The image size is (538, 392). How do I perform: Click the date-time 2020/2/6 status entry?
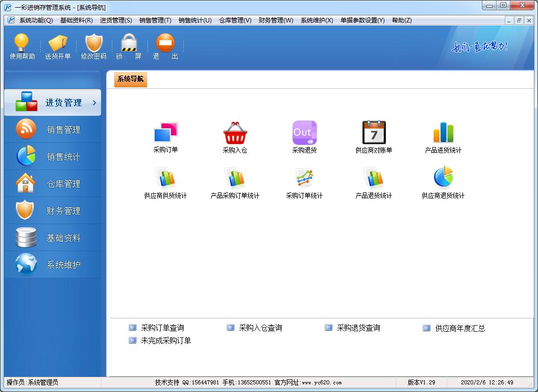pyautogui.click(x=487, y=382)
